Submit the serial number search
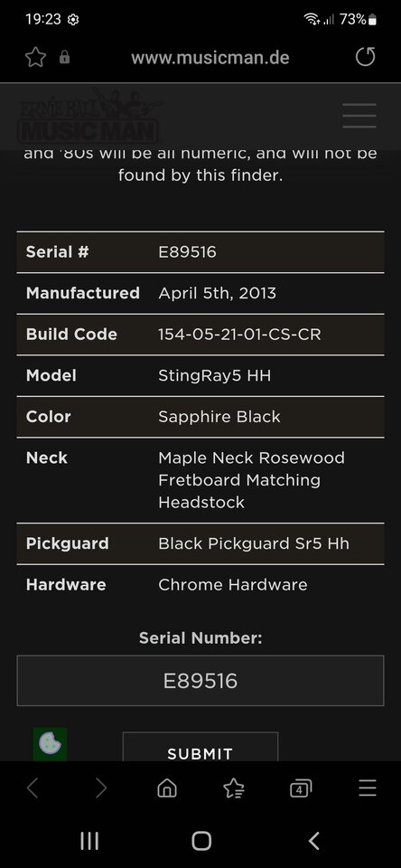Viewport: 401px width, 868px height. (200, 748)
